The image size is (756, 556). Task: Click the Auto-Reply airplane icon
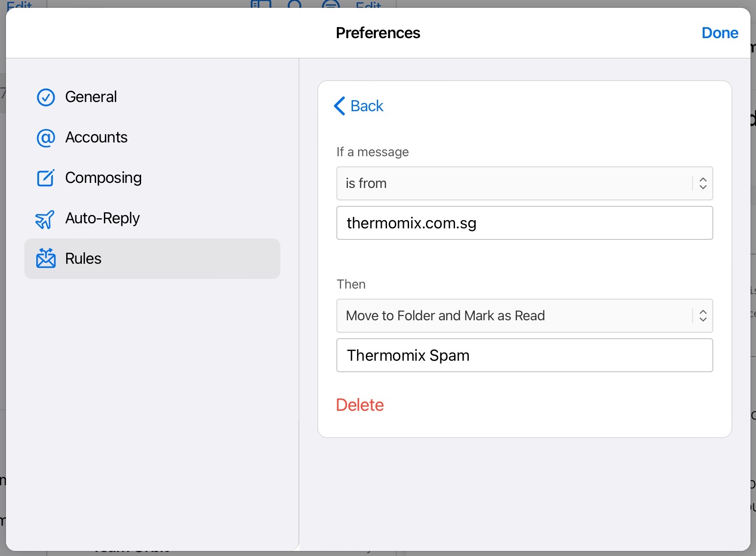click(x=45, y=219)
